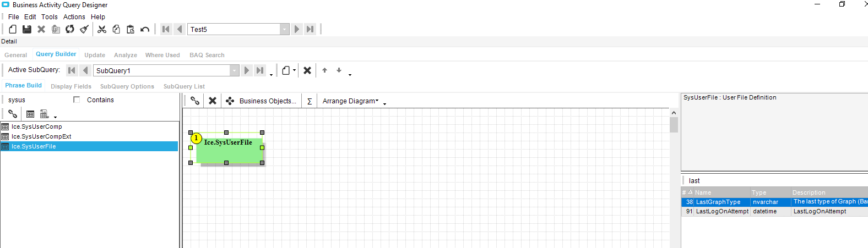Click the delete X icon in diagram toolbar

coord(213,101)
